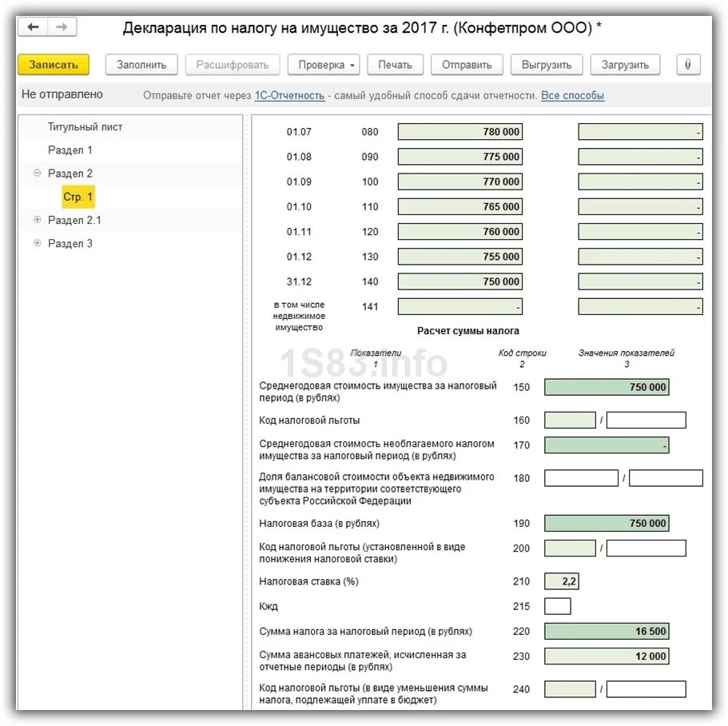Click the 31.12 date label
This screenshot has height=726, width=728.
299,281
